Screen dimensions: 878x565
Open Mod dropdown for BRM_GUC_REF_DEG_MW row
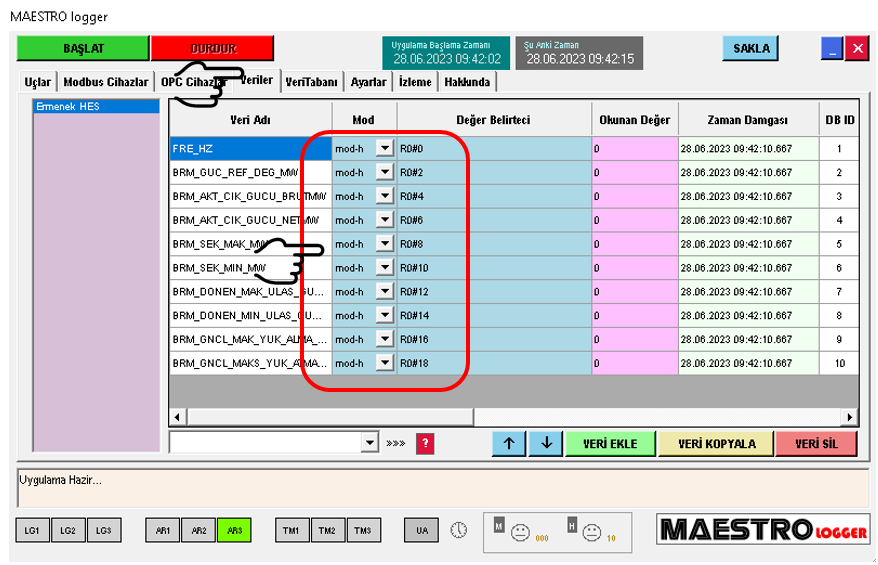pyautogui.click(x=385, y=172)
